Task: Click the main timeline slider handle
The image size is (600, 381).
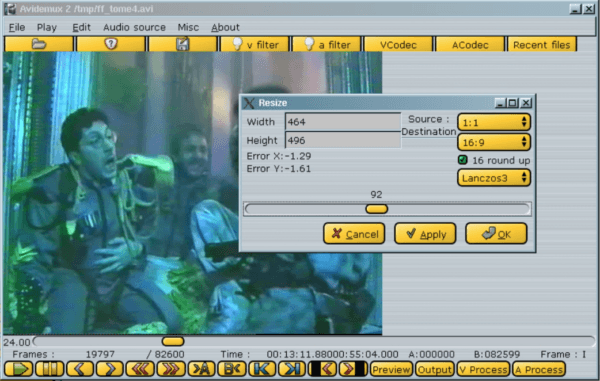Action: point(173,341)
